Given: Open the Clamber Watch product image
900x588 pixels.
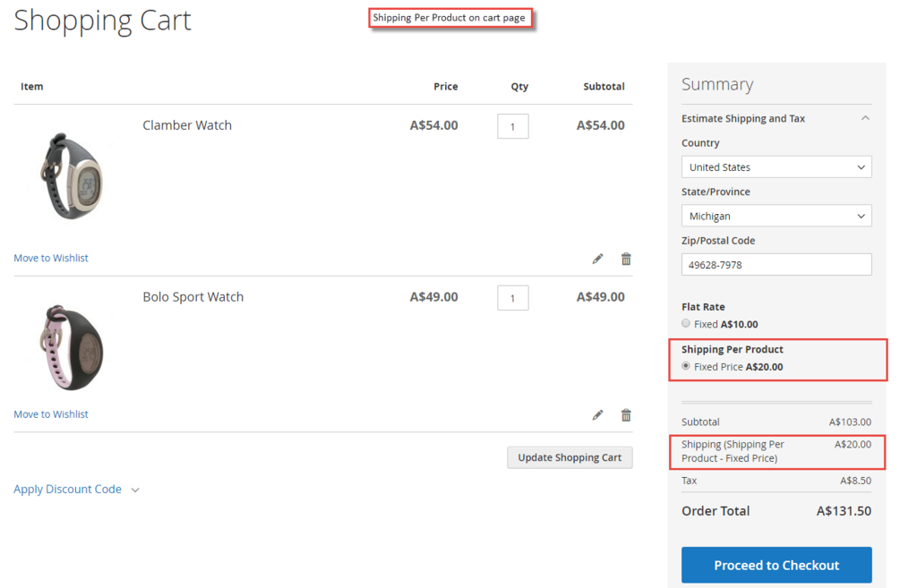Looking at the screenshot, I should pos(72,175).
